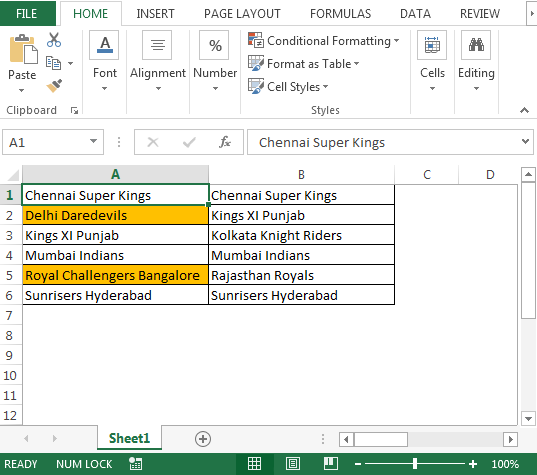The image size is (537, 475).
Task: Switch to Page Layout view
Action: click(292, 464)
